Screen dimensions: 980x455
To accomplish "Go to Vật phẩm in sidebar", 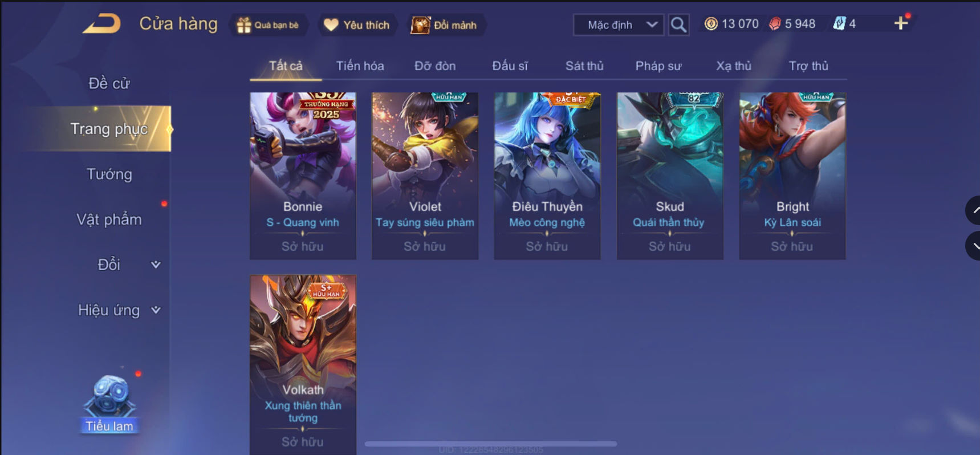I will [x=109, y=220].
